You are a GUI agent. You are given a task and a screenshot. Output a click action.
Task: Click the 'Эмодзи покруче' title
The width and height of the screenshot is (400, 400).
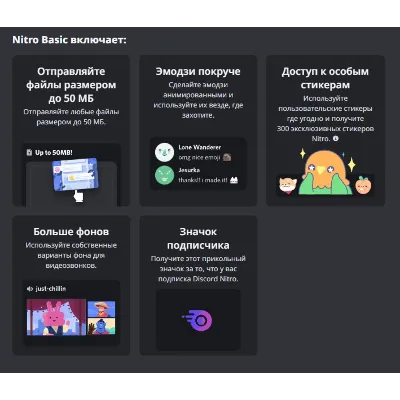coord(198,71)
